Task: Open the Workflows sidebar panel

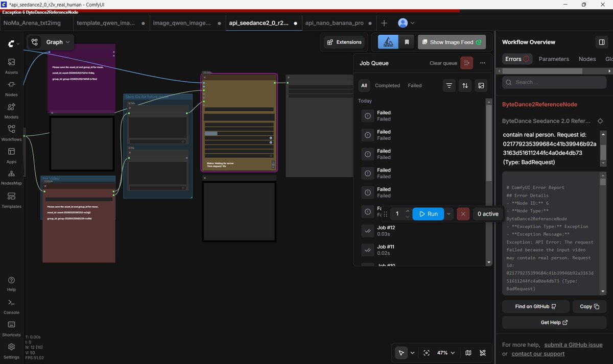Action: (11, 133)
